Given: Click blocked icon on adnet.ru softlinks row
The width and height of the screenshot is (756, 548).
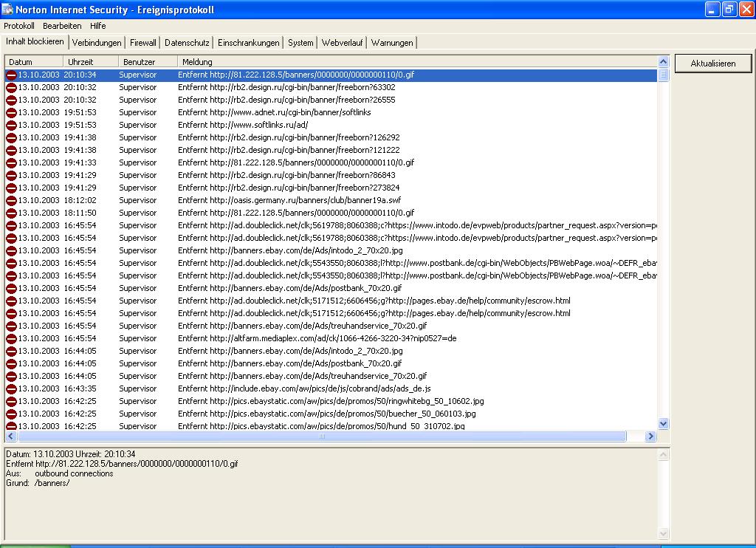Looking at the screenshot, I should [11, 113].
